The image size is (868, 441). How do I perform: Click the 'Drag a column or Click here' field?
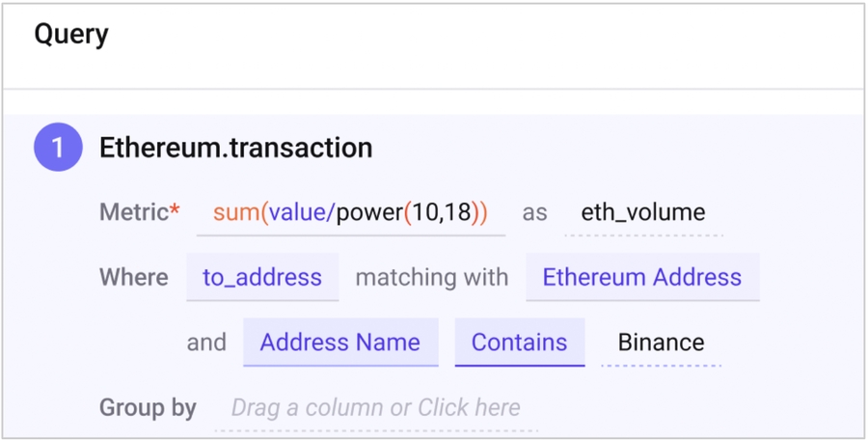pos(376,407)
